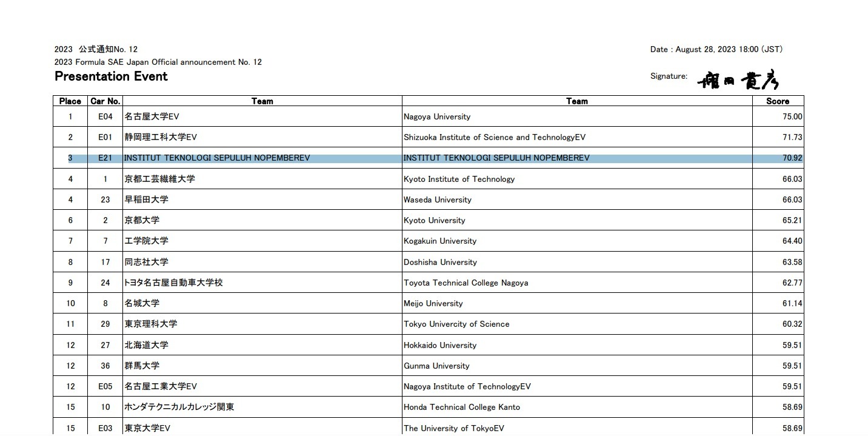
Task: Click Tokyo Univercity of Science entry
Action: pyautogui.click(x=456, y=324)
